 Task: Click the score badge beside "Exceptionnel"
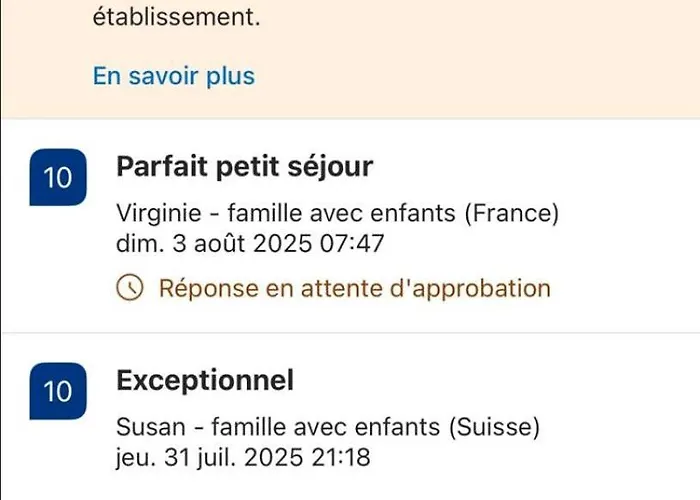(x=58, y=391)
